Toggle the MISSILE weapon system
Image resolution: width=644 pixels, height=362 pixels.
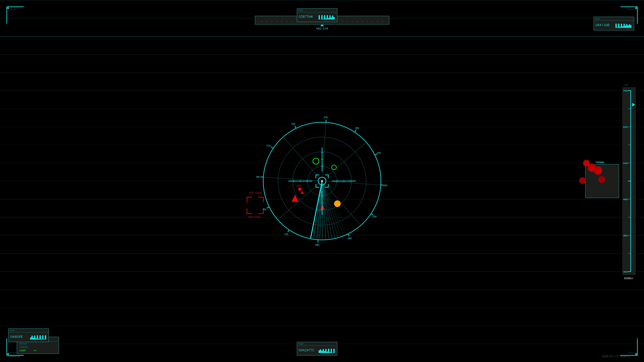coord(23,344)
